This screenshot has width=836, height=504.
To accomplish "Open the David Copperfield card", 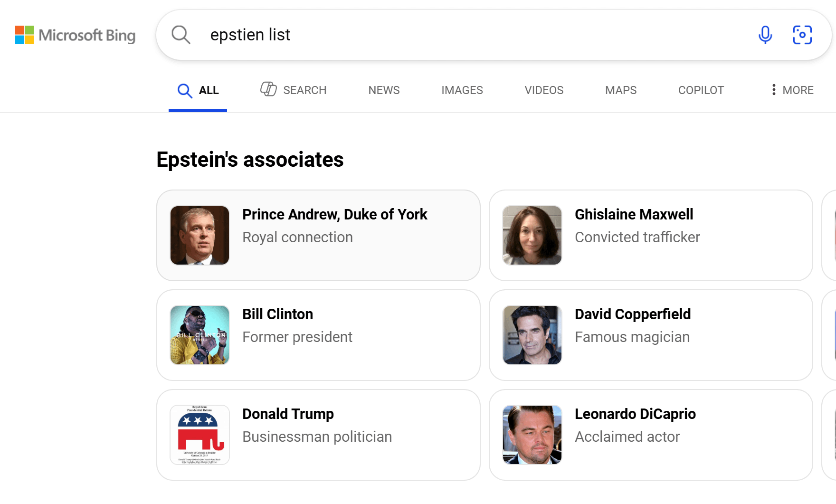I will (651, 335).
